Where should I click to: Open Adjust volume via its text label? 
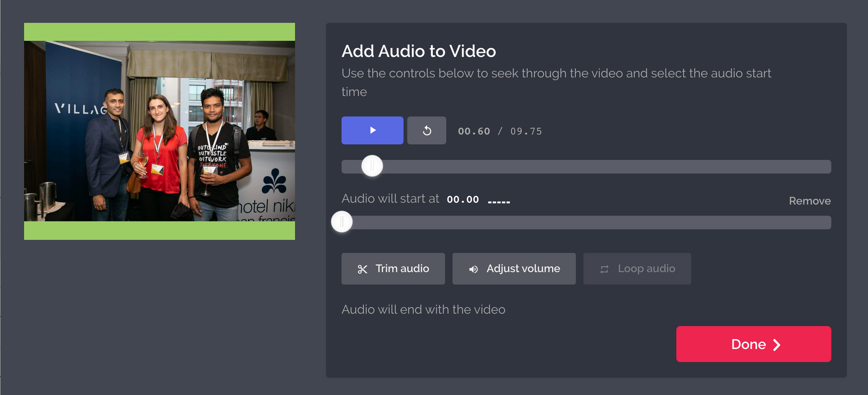point(523,269)
